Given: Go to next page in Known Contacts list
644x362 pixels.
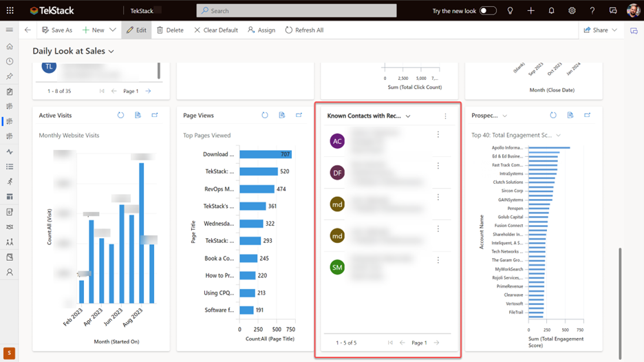Looking at the screenshot, I should click(x=436, y=343).
